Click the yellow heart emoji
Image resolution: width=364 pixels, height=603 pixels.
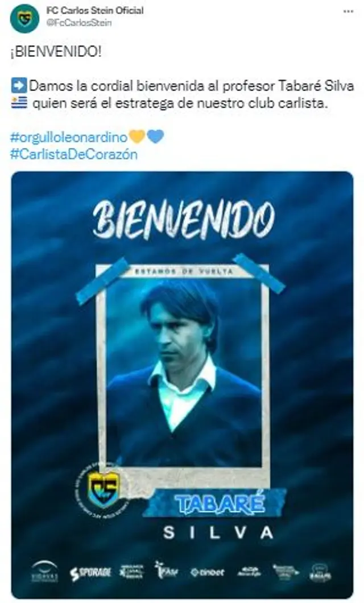click(x=137, y=137)
